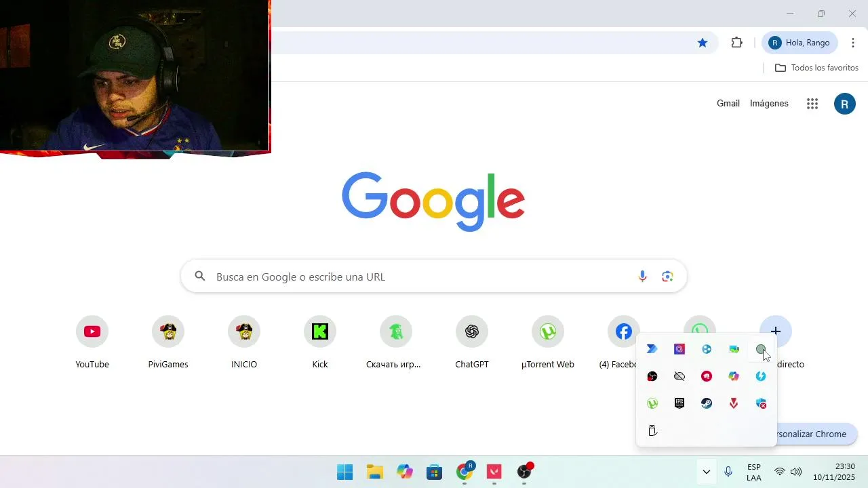This screenshot has height=488, width=868.
Task: Open File Explorer from taskbar
Action: click(375, 472)
